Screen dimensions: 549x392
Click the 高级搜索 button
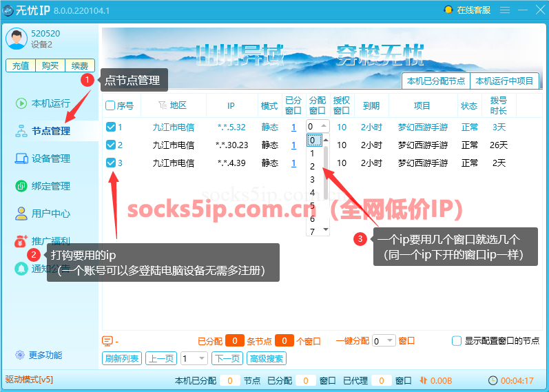tap(267, 358)
